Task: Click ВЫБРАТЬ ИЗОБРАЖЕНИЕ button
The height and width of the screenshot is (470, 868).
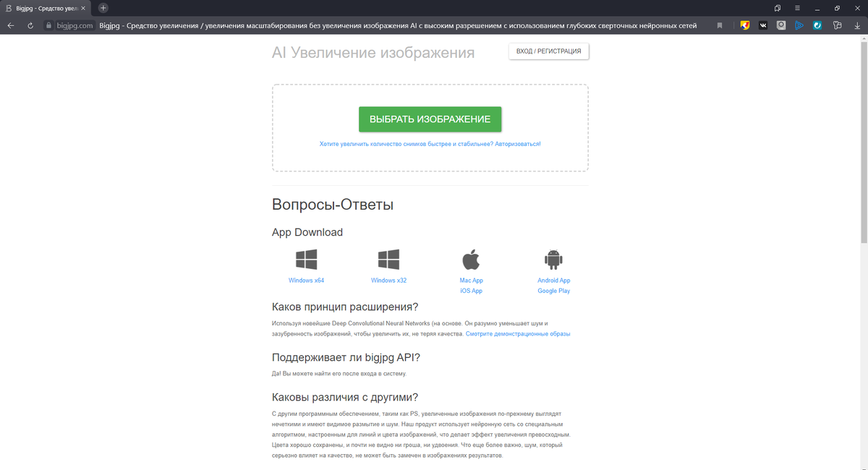Action: click(x=430, y=119)
